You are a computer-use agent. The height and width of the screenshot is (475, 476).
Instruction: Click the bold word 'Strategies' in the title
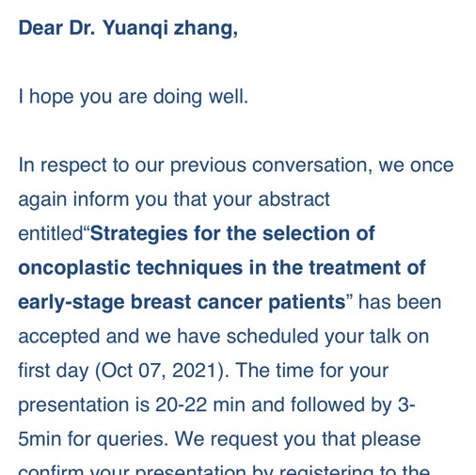139,234
